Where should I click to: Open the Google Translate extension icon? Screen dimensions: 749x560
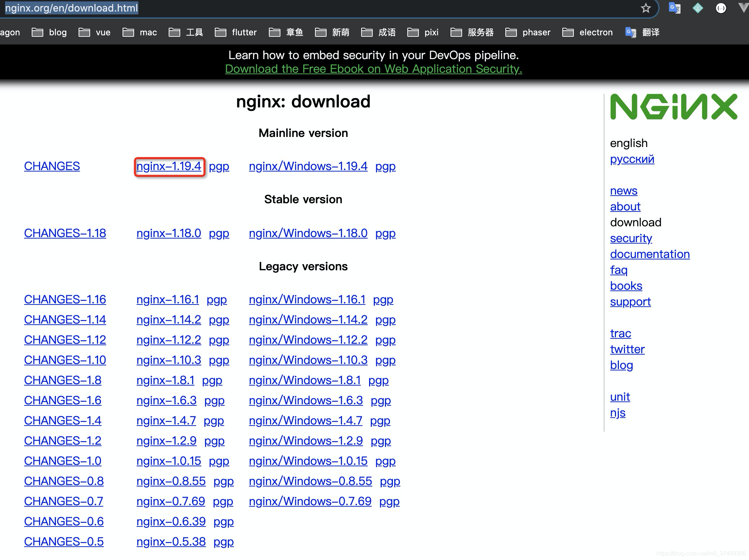(x=674, y=8)
